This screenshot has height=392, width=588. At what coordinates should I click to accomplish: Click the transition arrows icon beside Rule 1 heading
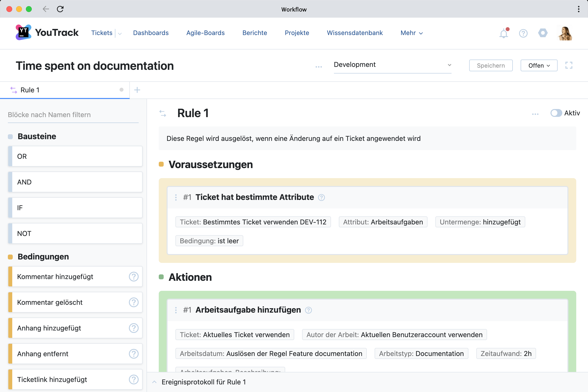163,113
